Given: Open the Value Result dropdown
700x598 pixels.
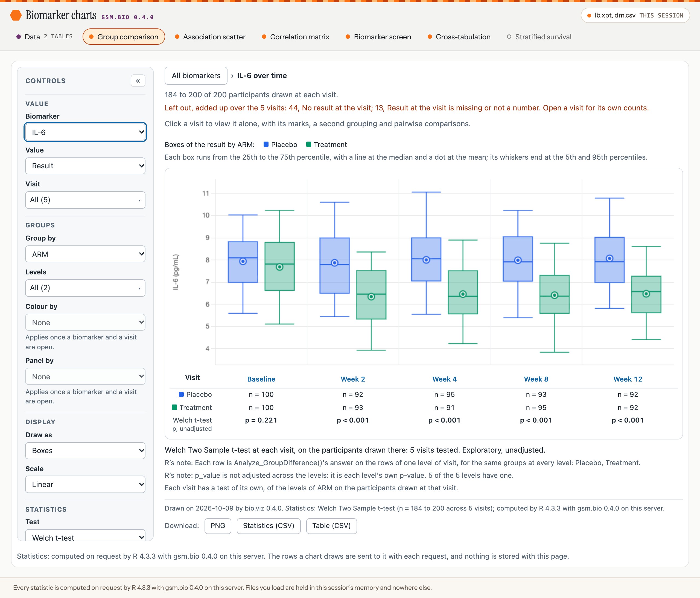Looking at the screenshot, I should (85, 166).
